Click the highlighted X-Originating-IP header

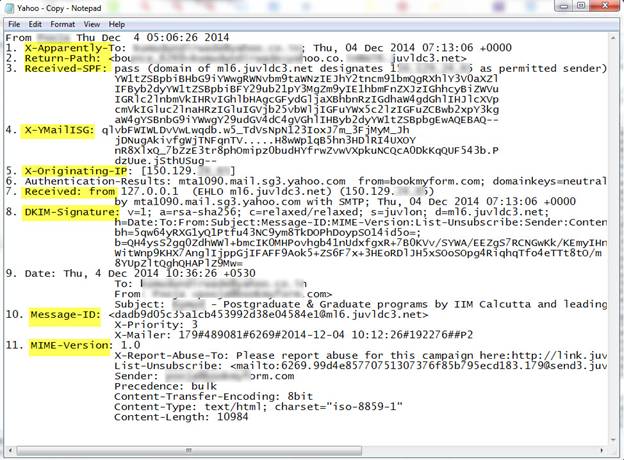[75, 172]
